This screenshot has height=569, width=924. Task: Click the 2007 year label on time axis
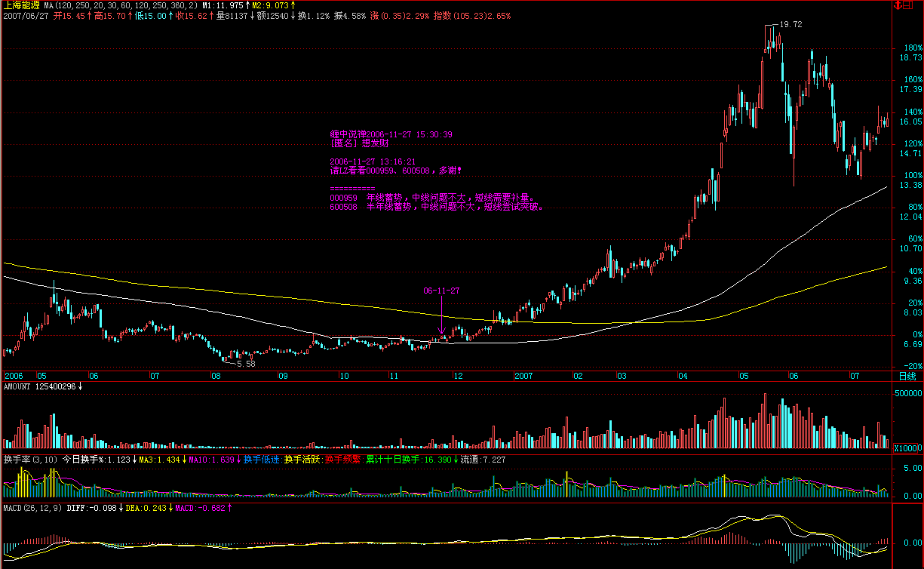coord(524,375)
